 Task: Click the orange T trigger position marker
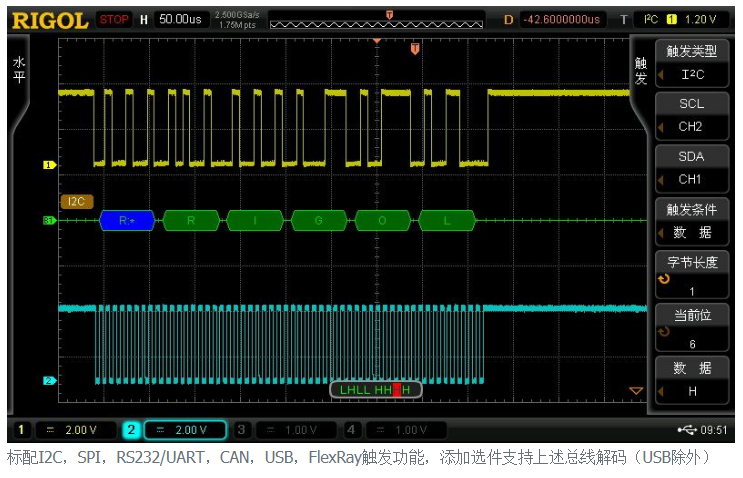(415, 48)
